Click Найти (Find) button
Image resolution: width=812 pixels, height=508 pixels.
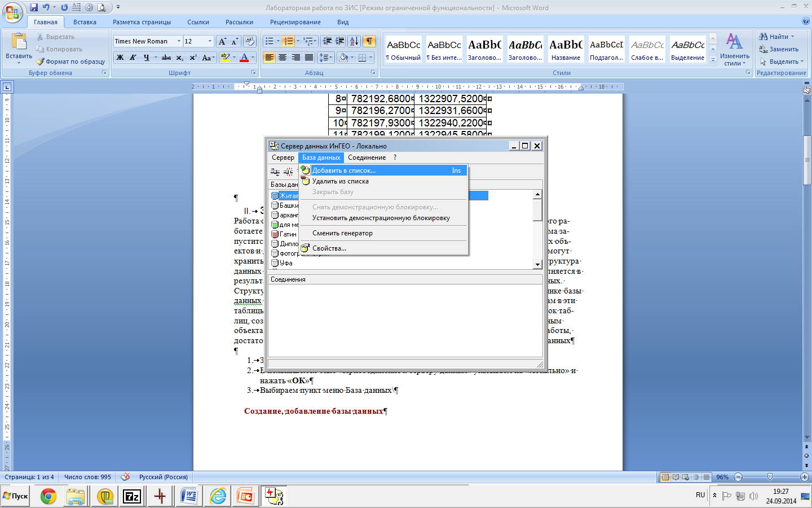777,37
